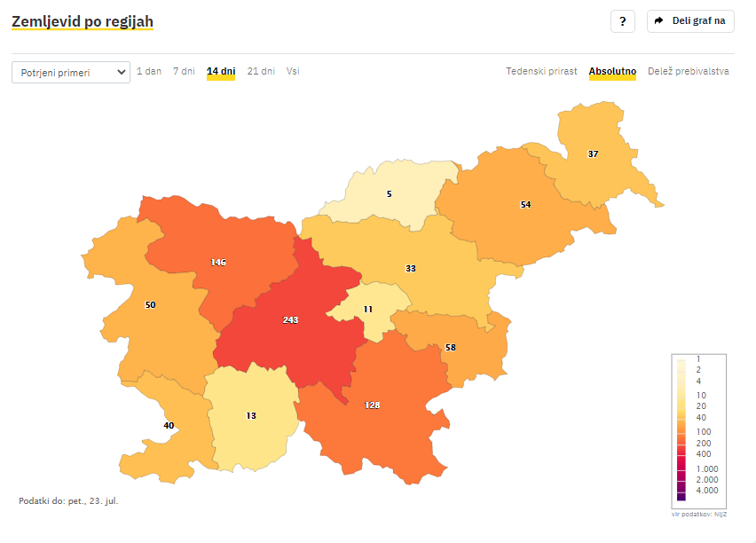Switch to Delež prebivalstva view
Image resolution: width=756 pixels, height=543 pixels.
point(688,71)
